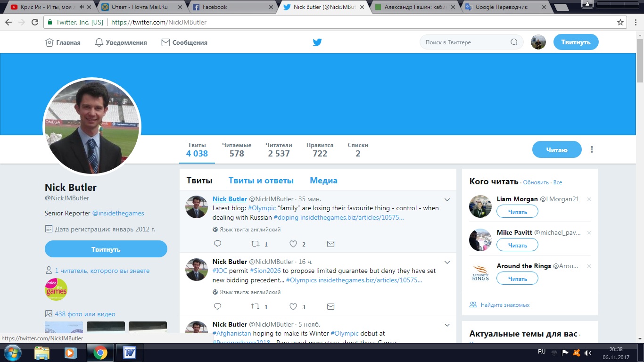
Task: Reload the page with browser refresh icon
Action: point(35,22)
